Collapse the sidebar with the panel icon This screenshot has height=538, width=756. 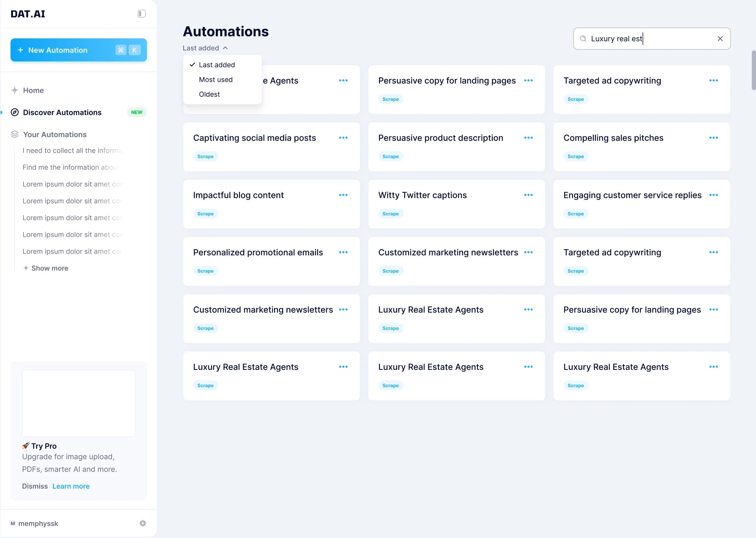pos(141,14)
